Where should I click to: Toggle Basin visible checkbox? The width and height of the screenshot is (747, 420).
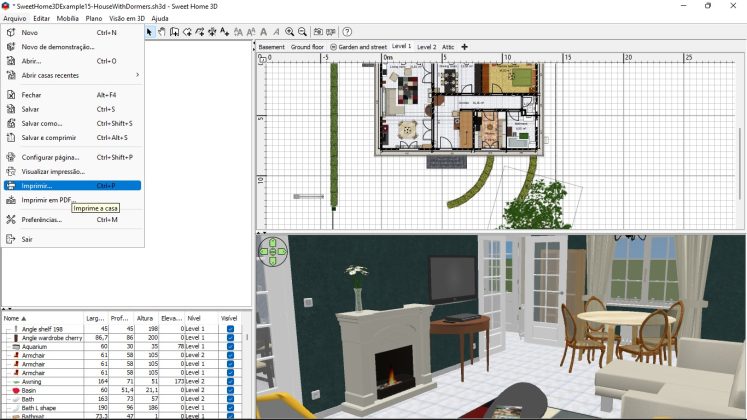[x=231, y=390]
